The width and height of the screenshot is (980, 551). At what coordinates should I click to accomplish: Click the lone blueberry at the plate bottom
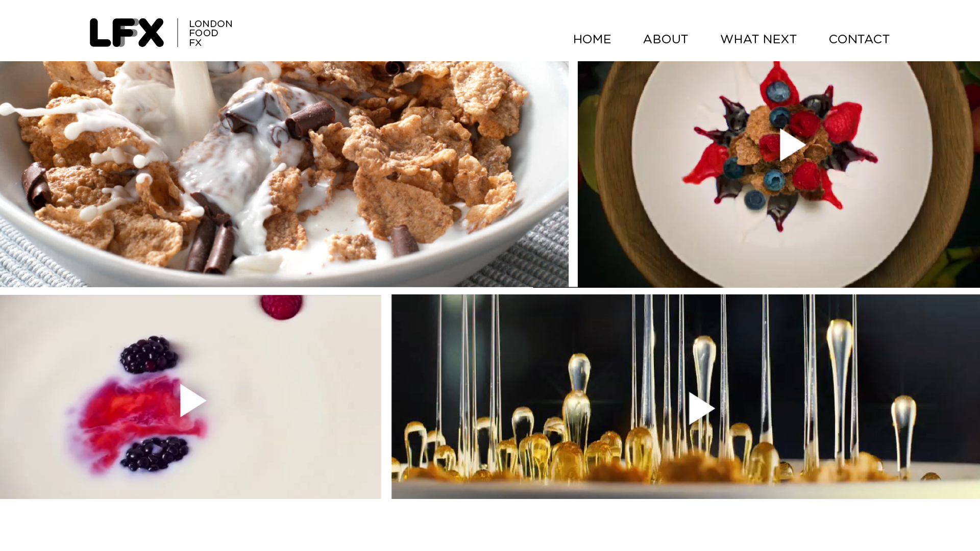point(754,199)
